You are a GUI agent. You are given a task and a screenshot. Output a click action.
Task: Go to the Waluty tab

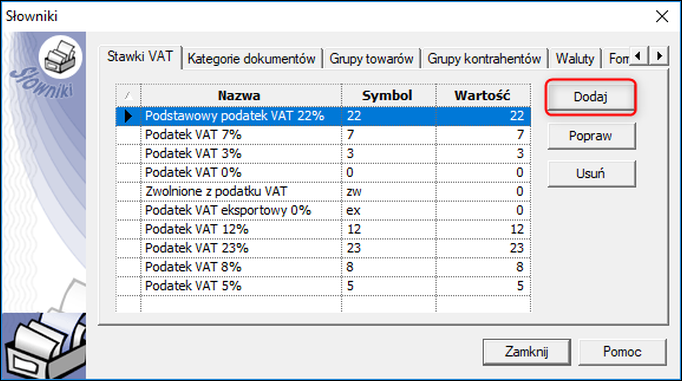[x=575, y=59]
